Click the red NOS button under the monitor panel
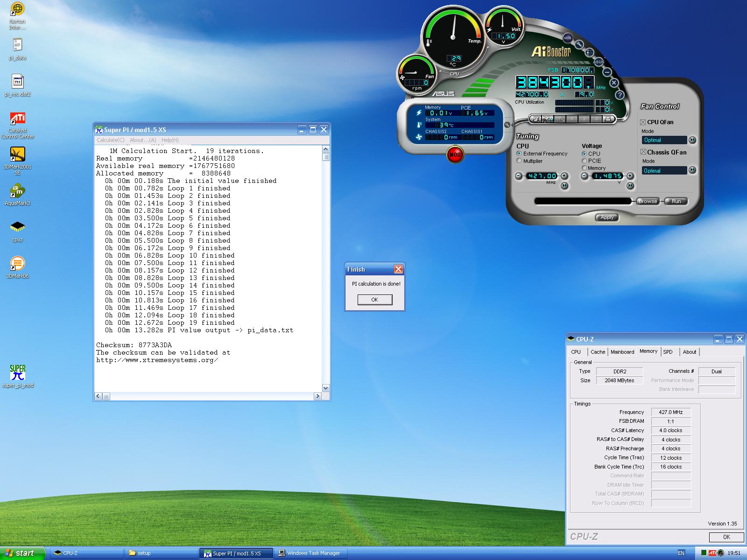The image size is (747, 560). click(455, 154)
